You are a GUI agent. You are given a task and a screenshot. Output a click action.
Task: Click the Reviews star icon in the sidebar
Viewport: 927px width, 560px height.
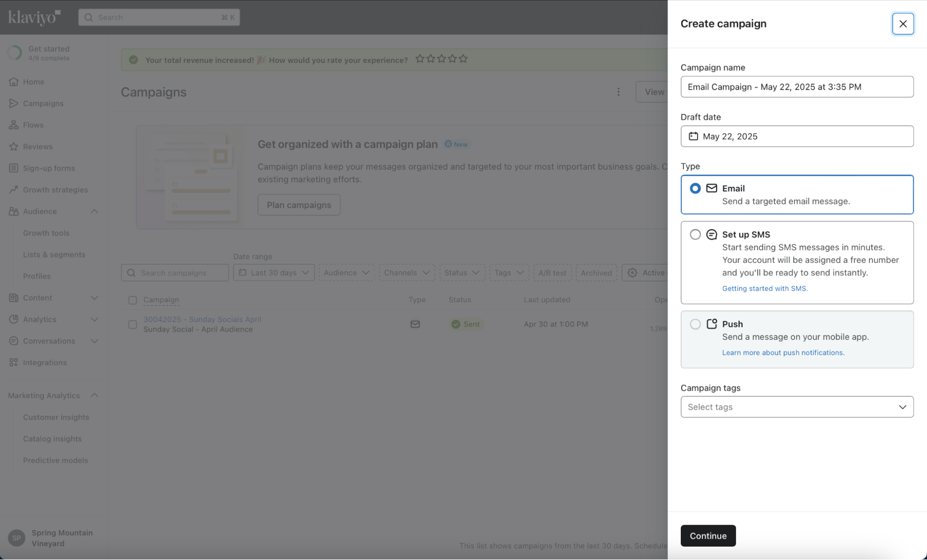click(13, 146)
